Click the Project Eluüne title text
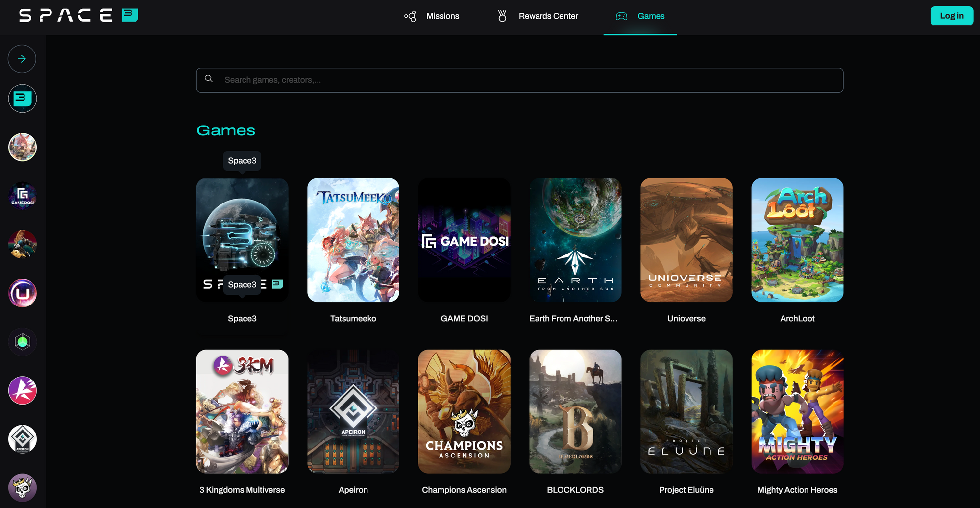Viewport: 980px width, 508px height. (x=686, y=490)
